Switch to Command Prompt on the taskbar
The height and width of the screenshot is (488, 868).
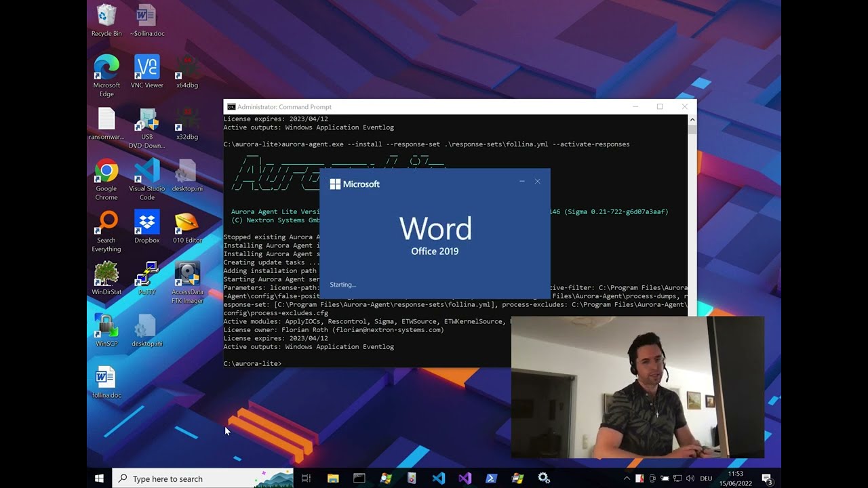click(359, 479)
